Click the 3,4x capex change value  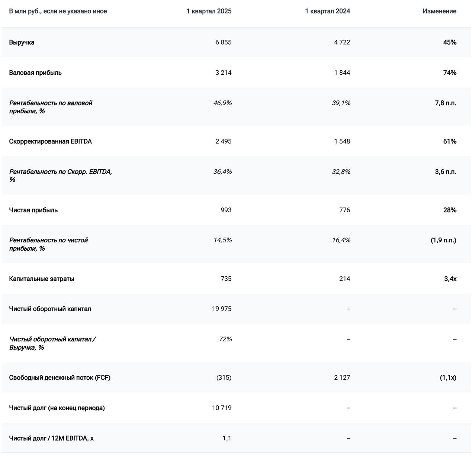(x=450, y=279)
